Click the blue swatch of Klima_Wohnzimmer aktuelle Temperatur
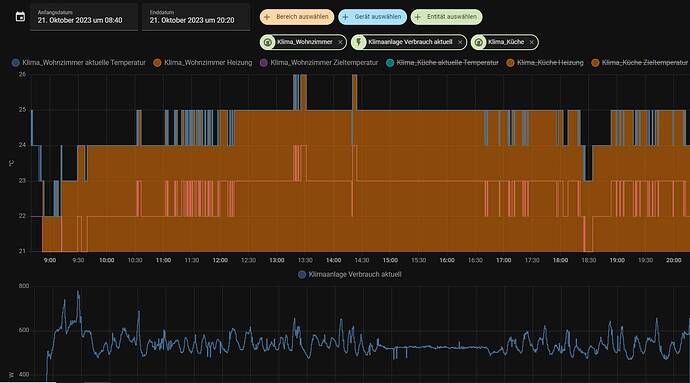This screenshot has width=690, height=383. 16,63
